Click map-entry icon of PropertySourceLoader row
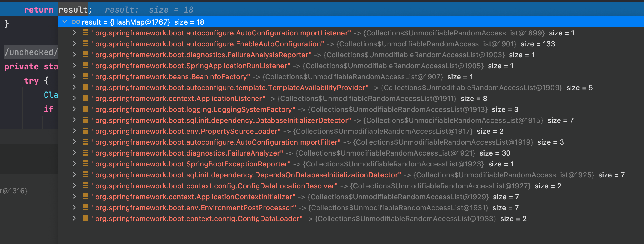Image resolution: width=644 pixels, height=244 pixels. coord(86,131)
